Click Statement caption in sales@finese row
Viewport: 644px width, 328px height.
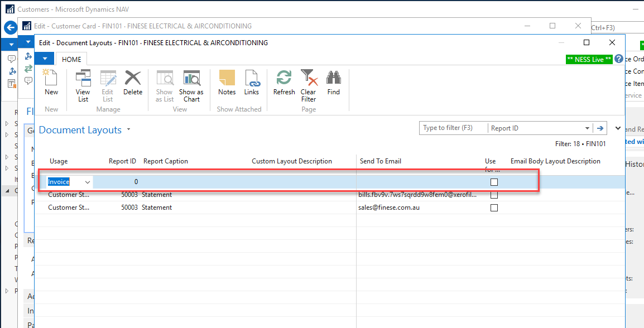(x=157, y=208)
